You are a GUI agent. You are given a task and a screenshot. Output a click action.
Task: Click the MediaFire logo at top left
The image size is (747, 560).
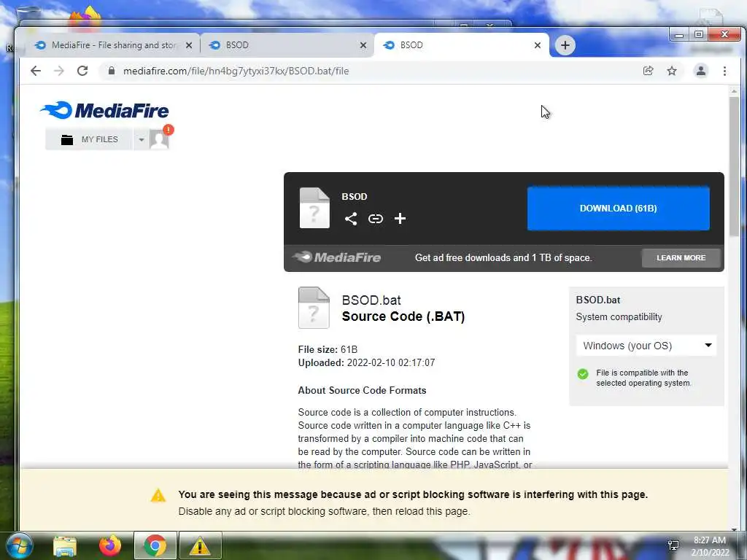104,111
